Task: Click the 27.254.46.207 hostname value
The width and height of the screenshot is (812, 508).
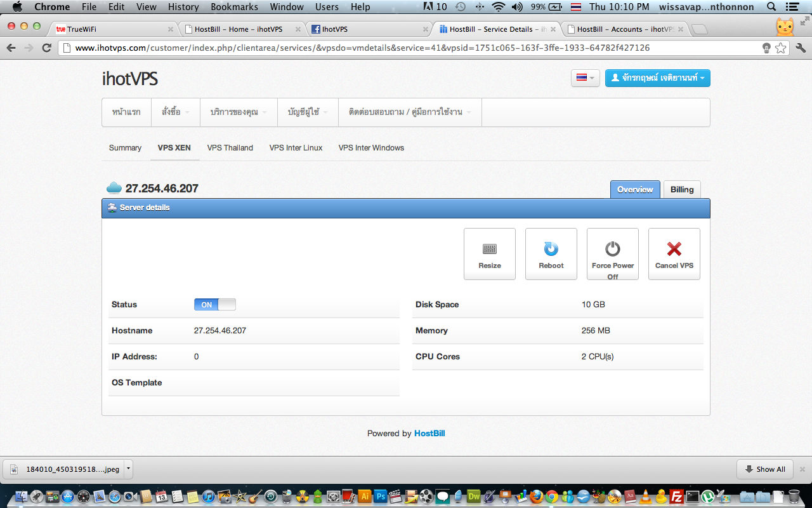Action: (220, 331)
